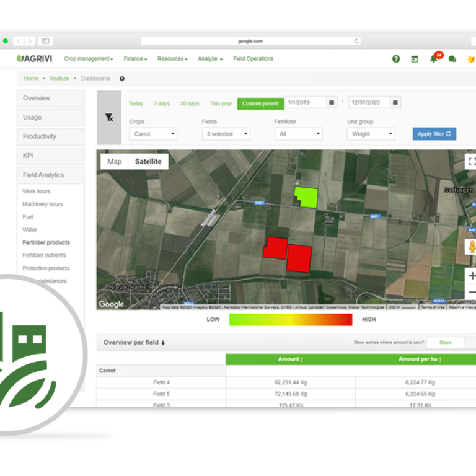Click the browser address bar google.com
Viewport: 476px width, 476px height.
pyautogui.click(x=250, y=41)
